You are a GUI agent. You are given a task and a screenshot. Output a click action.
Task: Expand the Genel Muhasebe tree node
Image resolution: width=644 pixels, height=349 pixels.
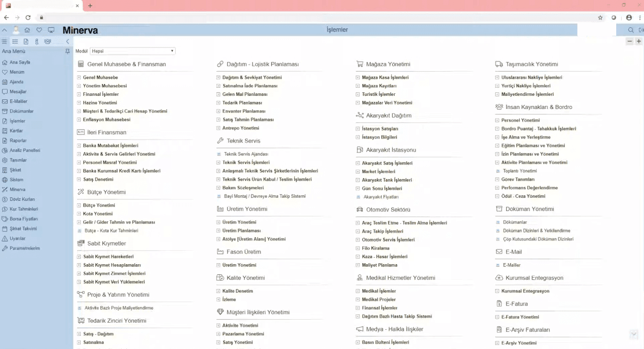point(79,78)
